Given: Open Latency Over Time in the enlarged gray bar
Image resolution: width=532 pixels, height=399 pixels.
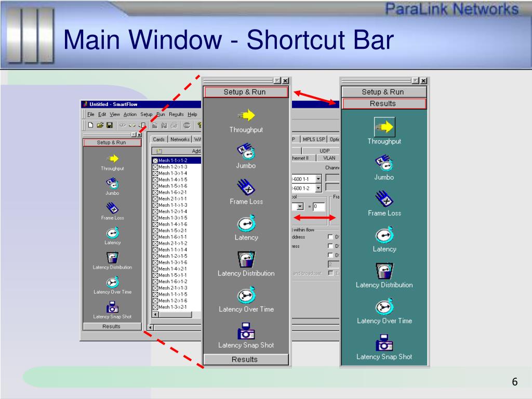Looking at the screenshot, I should (246, 295).
